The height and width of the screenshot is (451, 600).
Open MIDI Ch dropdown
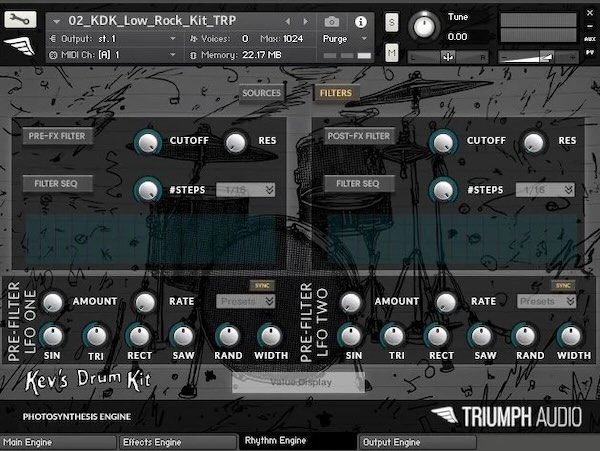(x=173, y=55)
